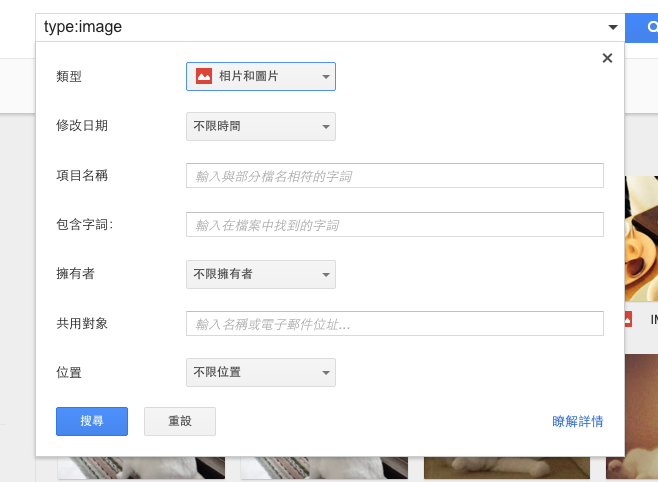Focus the 包含字詞 contains-words field
658x482 pixels.
(395, 225)
